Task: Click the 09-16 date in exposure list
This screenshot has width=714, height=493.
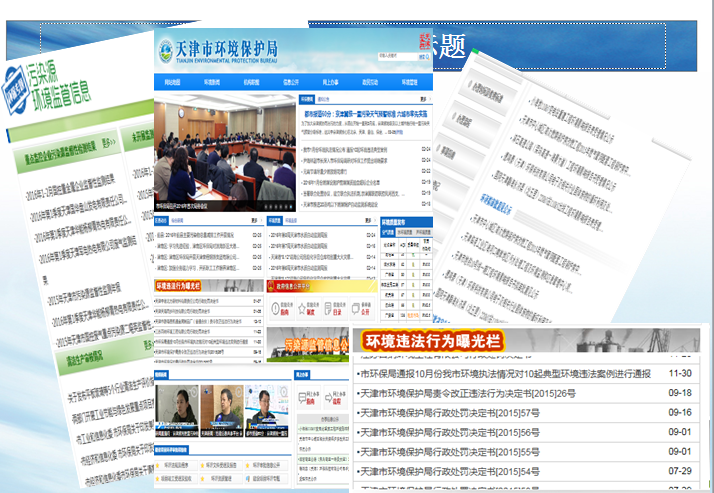Action: (680, 412)
